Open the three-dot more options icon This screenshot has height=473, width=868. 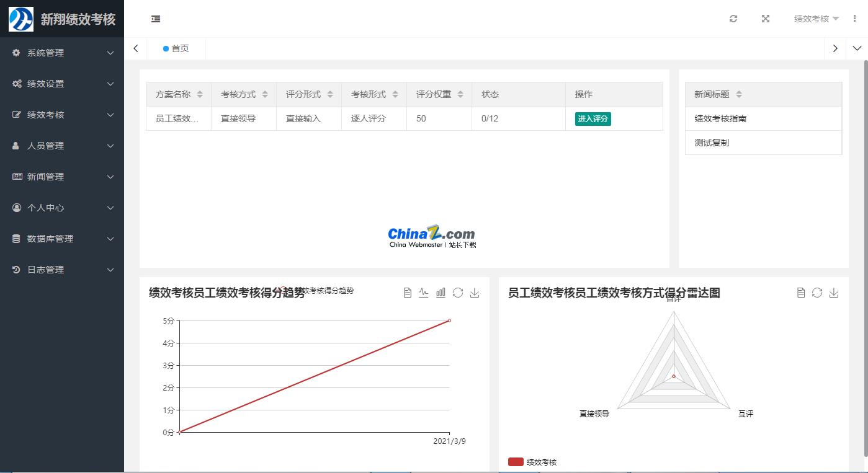[855, 19]
